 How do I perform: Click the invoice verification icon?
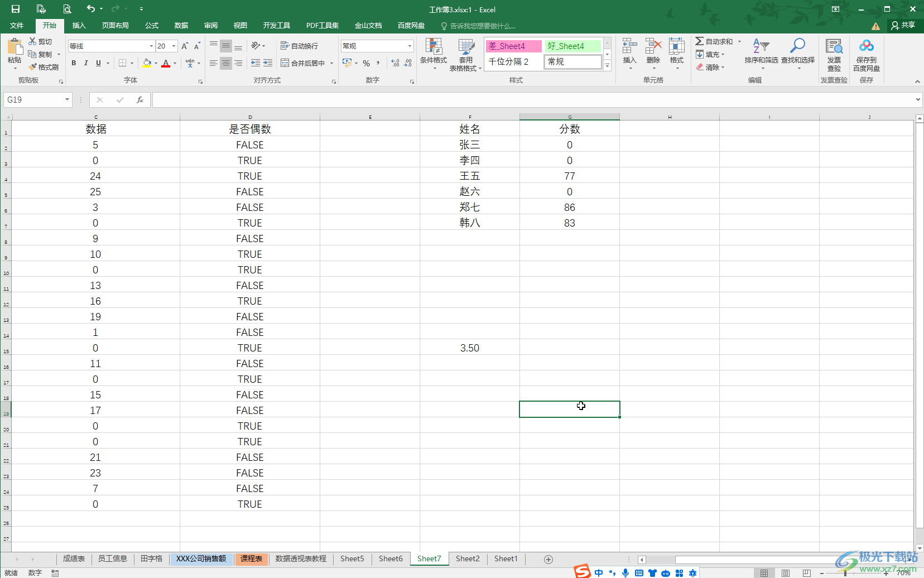coord(834,46)
